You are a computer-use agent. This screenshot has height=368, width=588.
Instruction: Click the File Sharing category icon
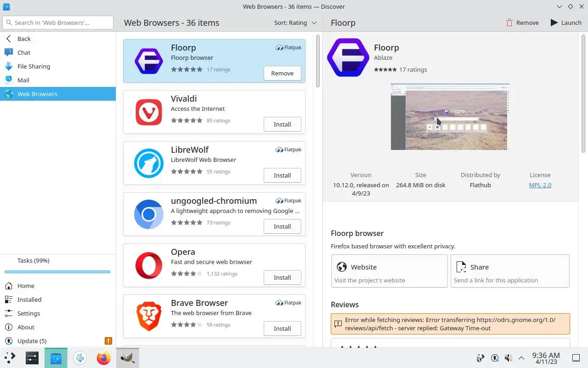tap(8, 66)
